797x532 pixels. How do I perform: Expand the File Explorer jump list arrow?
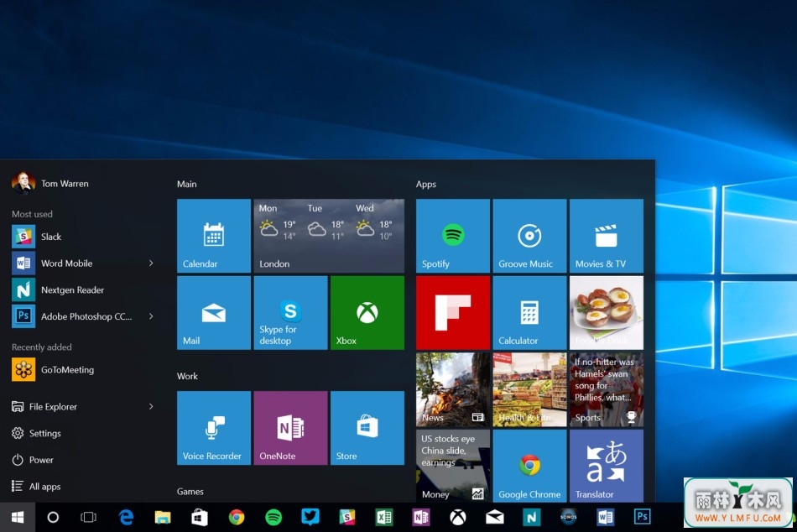151,406
